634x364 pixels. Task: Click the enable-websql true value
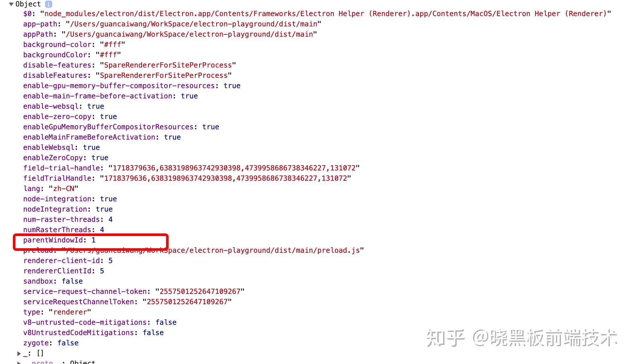pos(96,106)
